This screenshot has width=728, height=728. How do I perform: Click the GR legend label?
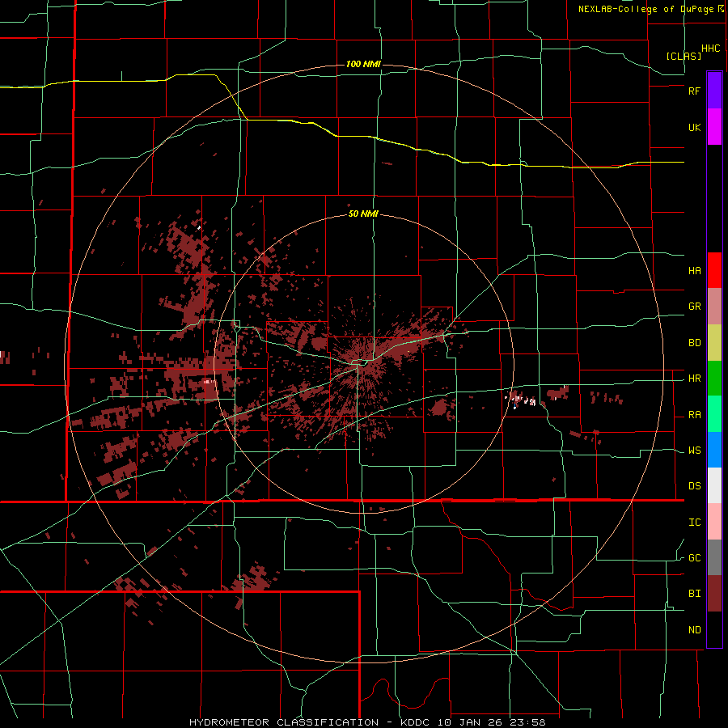click(694, 307)
